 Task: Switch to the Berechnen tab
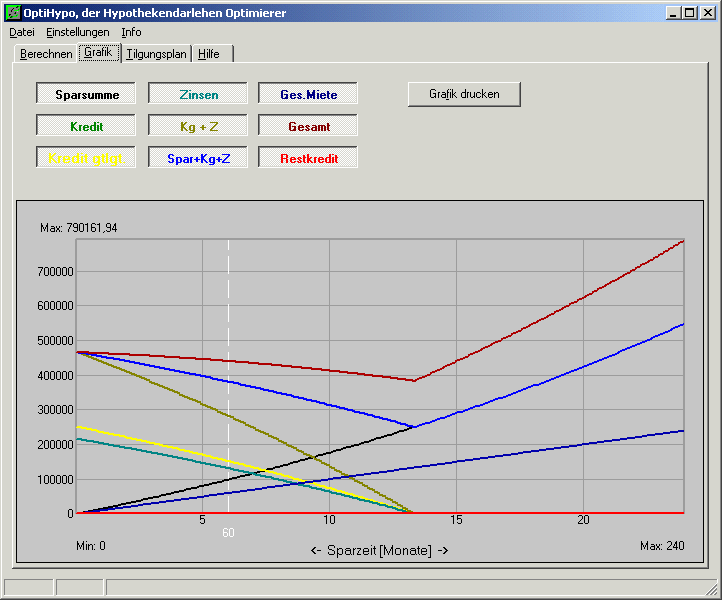[x=46, y=54]
